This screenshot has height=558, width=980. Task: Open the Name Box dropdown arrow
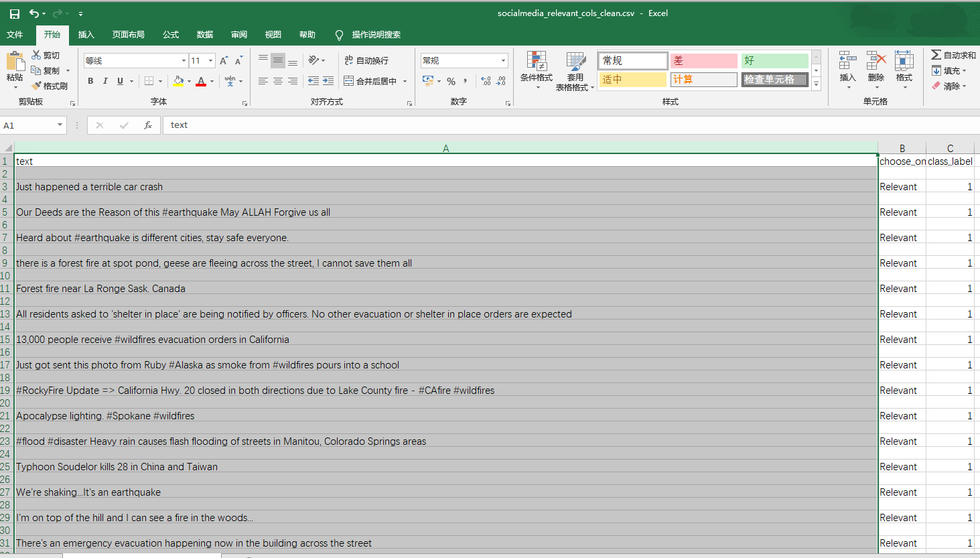60,125
